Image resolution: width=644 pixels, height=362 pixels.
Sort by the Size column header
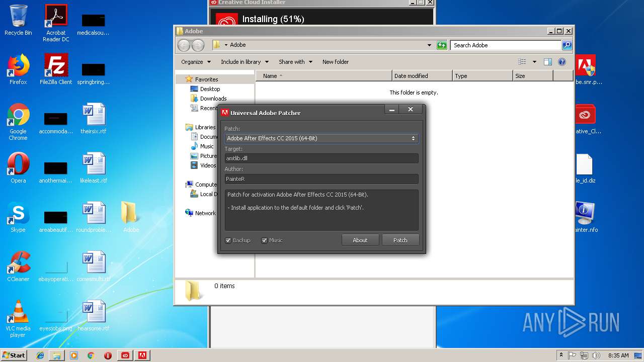click(x=533, y=76)
